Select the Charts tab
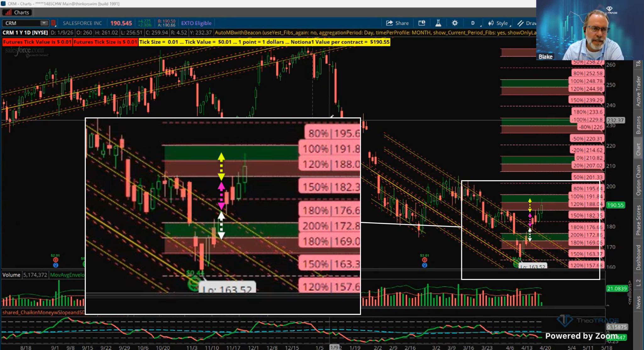This screenshot has height=350, width=644. click(18, 13)
